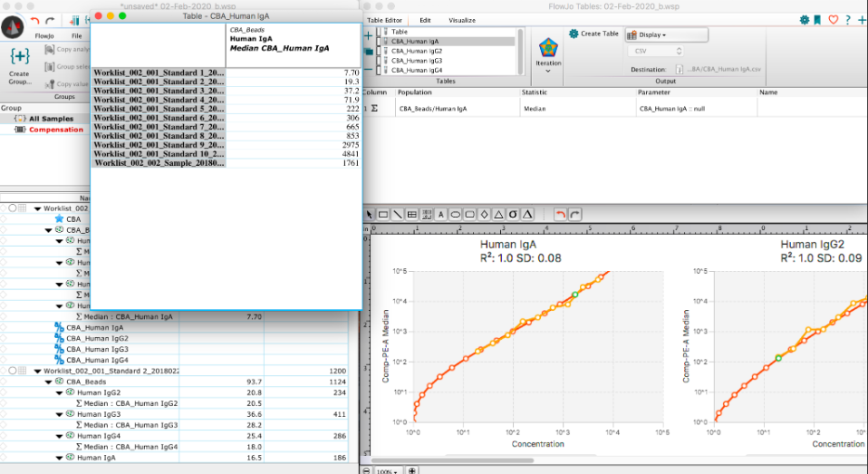Image resolution: width=868 pixels, height=474 pixels.
Task: Click the Create Group braces icon
Action: point(19,56)
